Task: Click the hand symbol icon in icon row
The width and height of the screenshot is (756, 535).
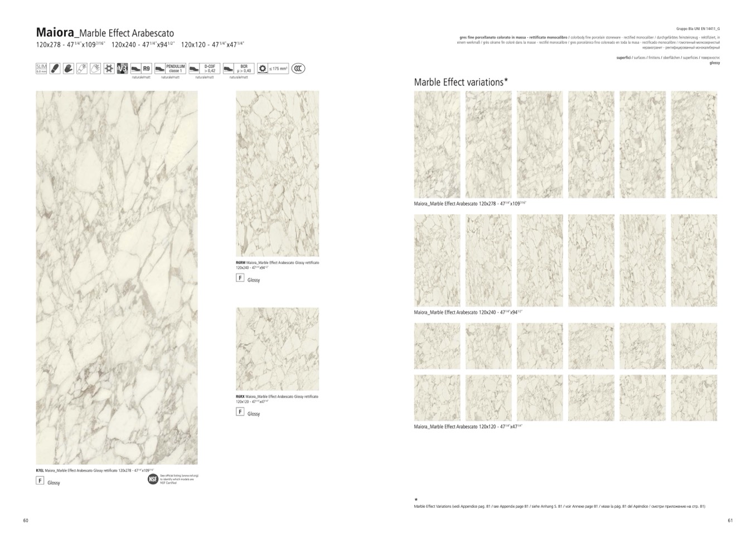Action: tap(69, 69)
